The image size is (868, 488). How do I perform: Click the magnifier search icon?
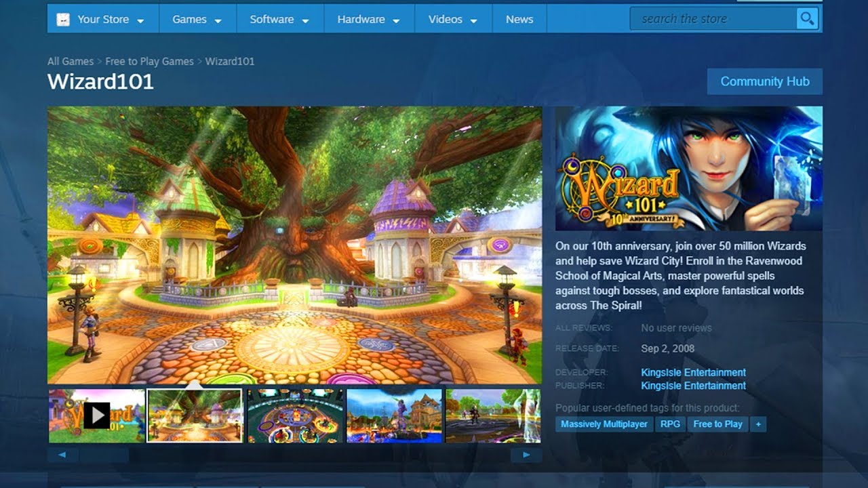806,19
